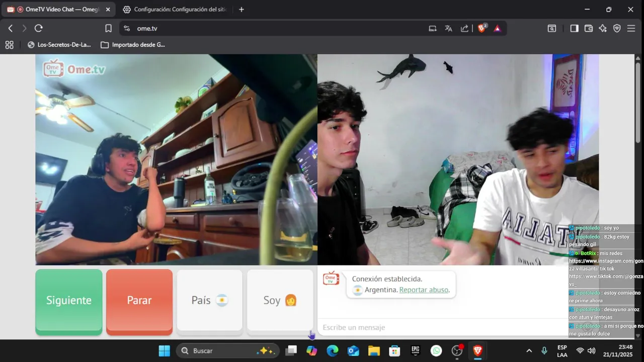This screenshot has height=362, width=644.
Task: Launch Microsoft Edge from taskbar
Action: coord(333,351)
